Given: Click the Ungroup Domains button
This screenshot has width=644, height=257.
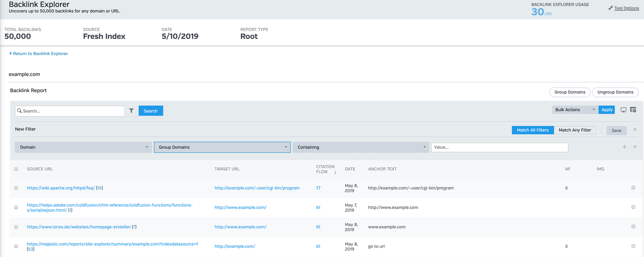Looking at the screenshot, I should (615, 92).
